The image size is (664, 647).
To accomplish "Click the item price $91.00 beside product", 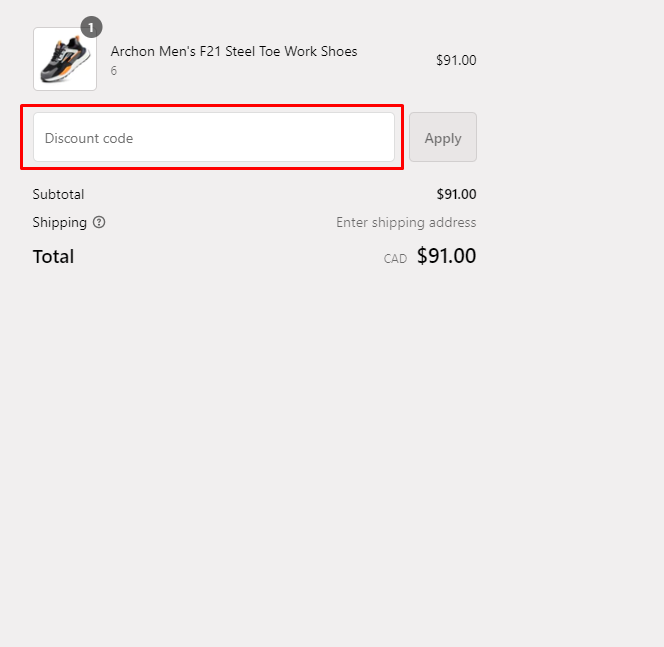I will point(456,60).
